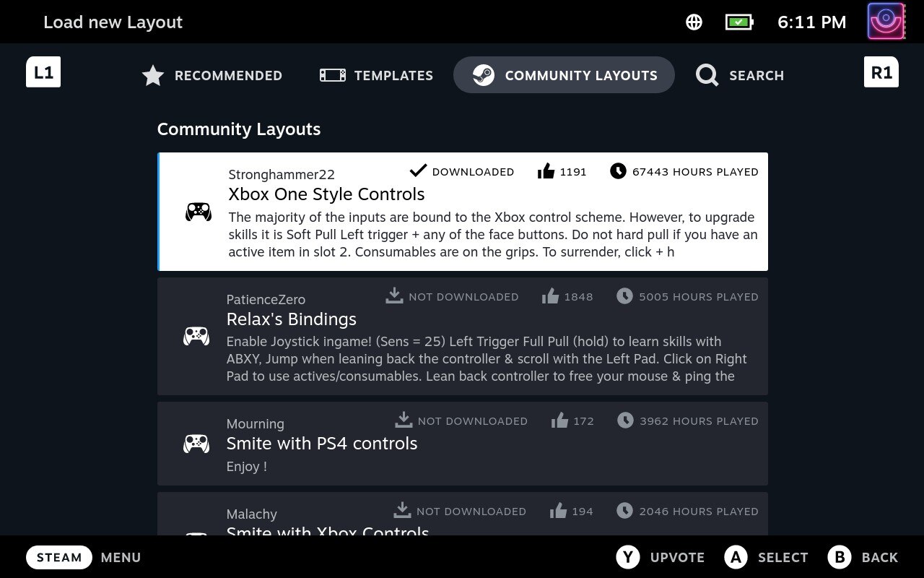Click the download icon on Smite with PS4 controls
This screenshot has height=578, width=924.
tap(404, 420)
